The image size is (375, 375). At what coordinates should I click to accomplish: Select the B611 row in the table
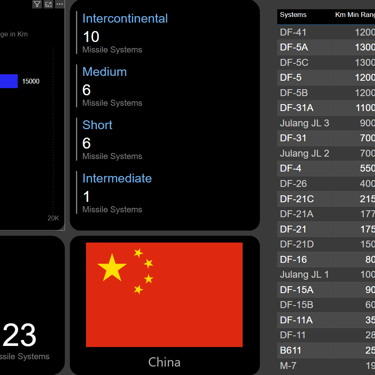[x=326, y=350]
